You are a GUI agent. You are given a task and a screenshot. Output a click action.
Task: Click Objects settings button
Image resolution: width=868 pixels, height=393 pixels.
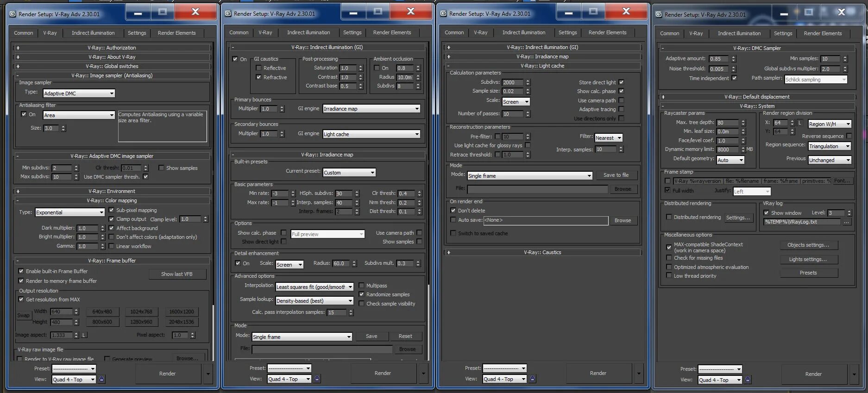(808, 245)
